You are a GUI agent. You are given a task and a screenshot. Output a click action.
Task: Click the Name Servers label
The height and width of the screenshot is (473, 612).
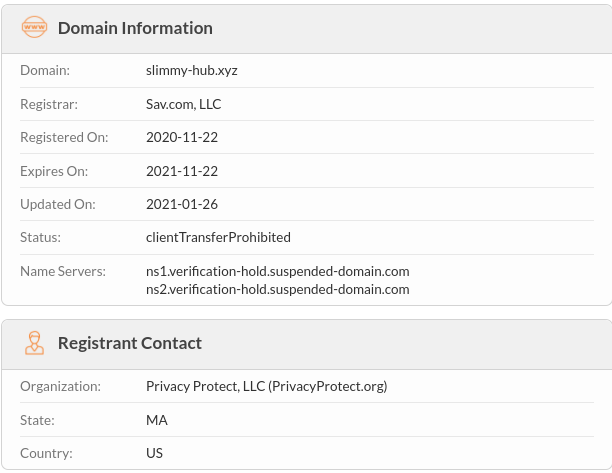(63, 271)
